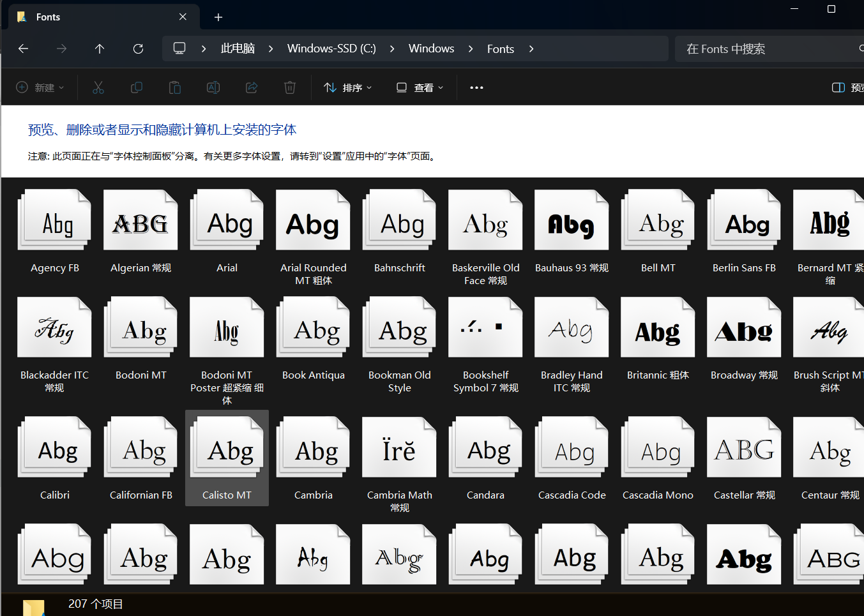Click the folder icon in status bar

[34, 607]
